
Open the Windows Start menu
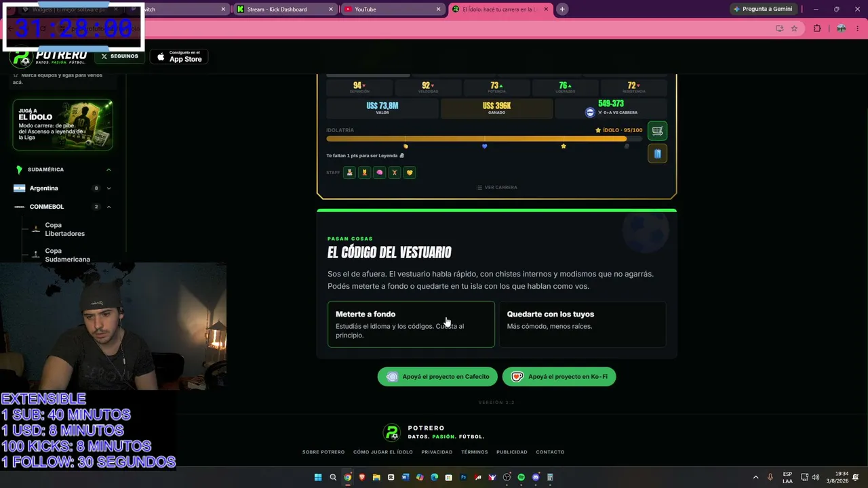318,477
